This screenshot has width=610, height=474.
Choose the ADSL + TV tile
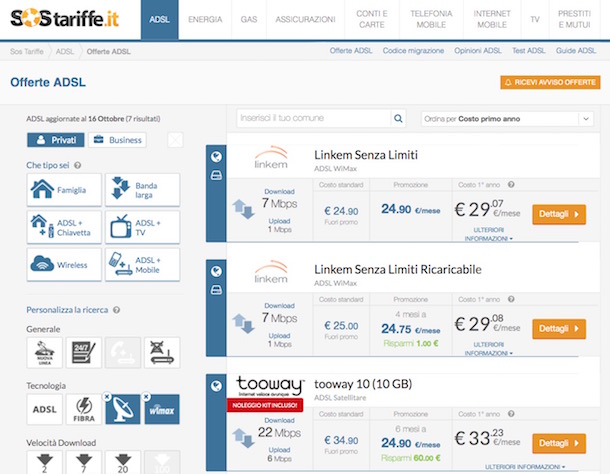click(x=142, y=227)
